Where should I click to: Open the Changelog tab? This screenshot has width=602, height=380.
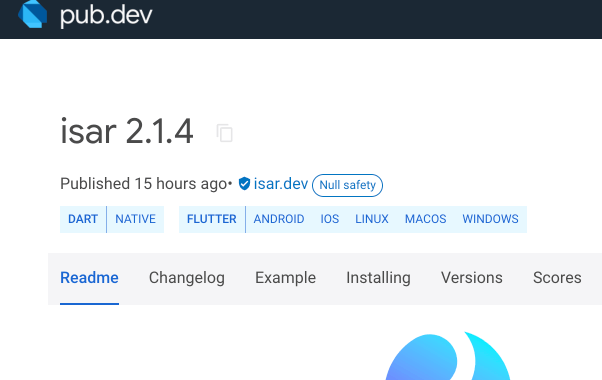pos(187,278)
